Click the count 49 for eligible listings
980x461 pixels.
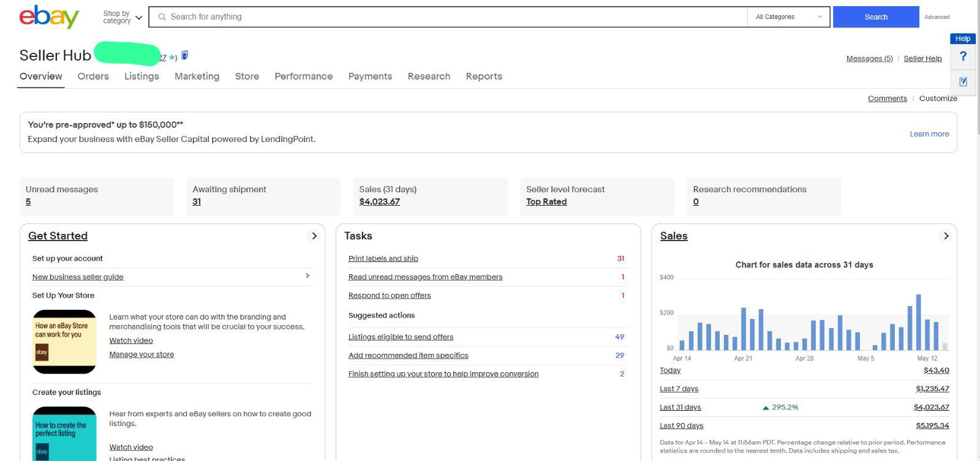(x=620, y=337)
